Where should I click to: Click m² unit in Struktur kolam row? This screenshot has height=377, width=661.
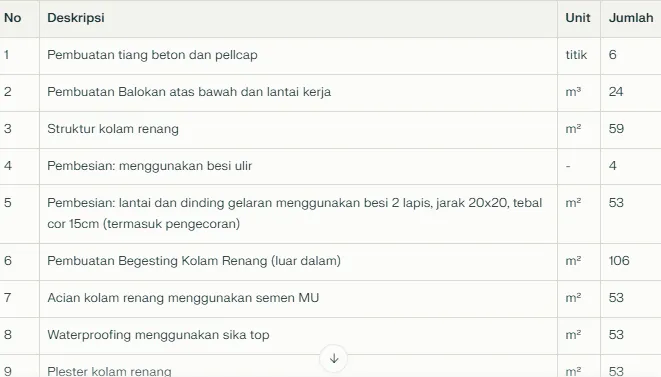[573, 129]
